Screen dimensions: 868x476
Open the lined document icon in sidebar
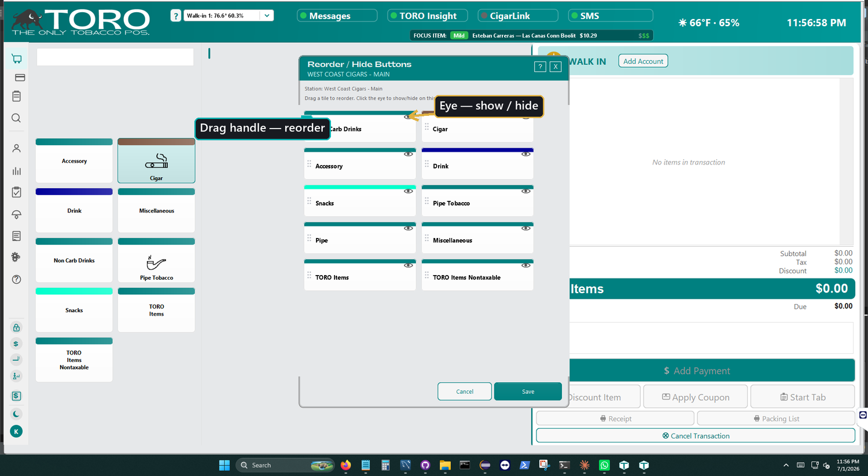(x=16, y=236)
